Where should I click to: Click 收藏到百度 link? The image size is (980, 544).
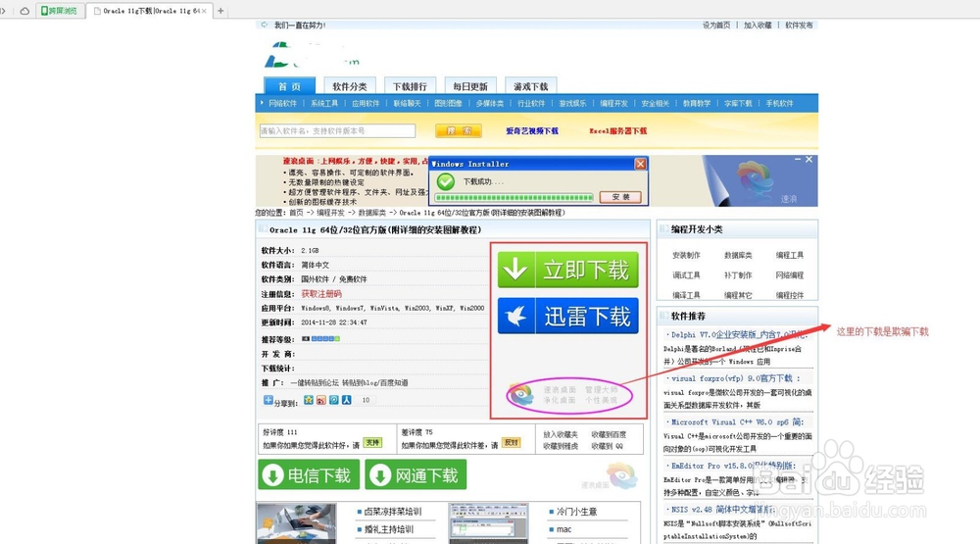609,434
